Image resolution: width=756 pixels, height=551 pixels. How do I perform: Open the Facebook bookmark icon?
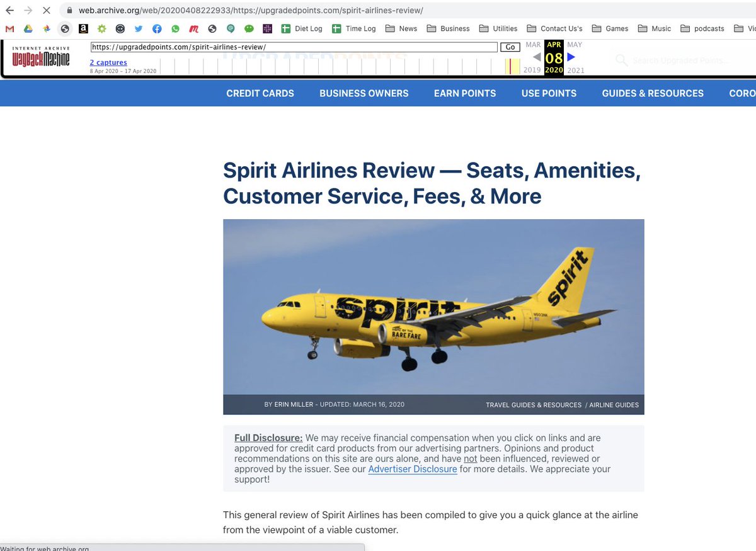pos(157,28)
